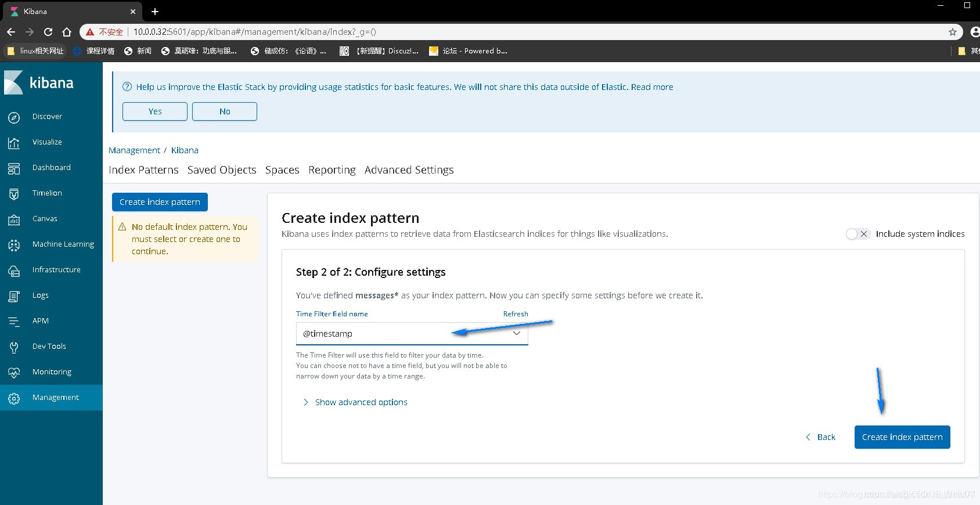
Task: Open Canvas icon in sidebar
Action: click(x=14, y=219)
